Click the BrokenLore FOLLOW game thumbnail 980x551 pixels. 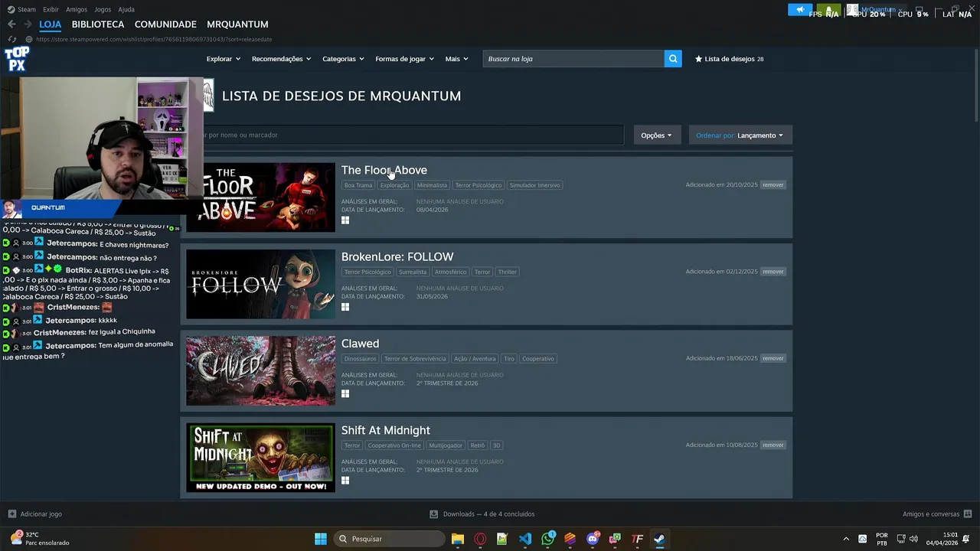[x=260, y=284]
